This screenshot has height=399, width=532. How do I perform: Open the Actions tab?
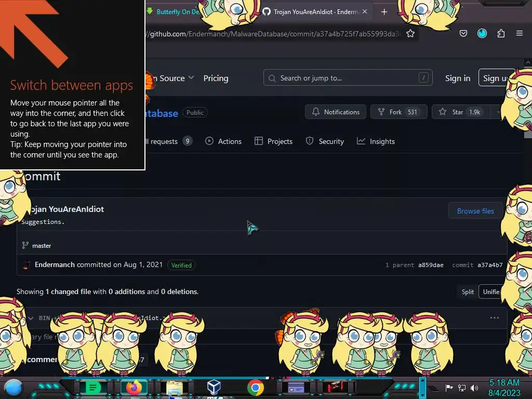coord(223,141)
